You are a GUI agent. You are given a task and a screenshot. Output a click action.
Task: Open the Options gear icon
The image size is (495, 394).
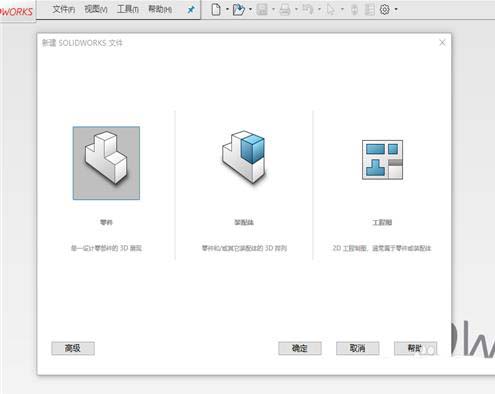coord(385,10)
